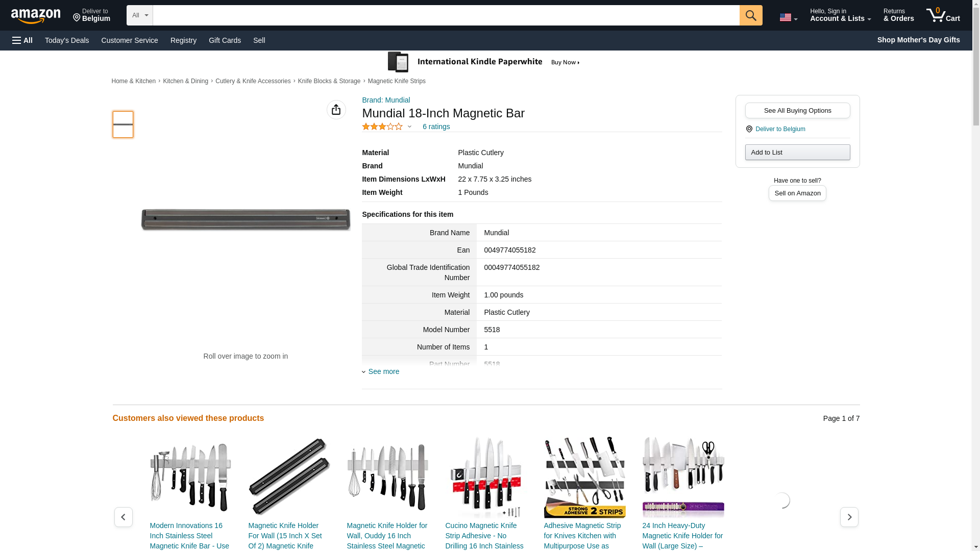
Task: Go to Gift Cards in nav bar
Action: click(x=225, y=40)
